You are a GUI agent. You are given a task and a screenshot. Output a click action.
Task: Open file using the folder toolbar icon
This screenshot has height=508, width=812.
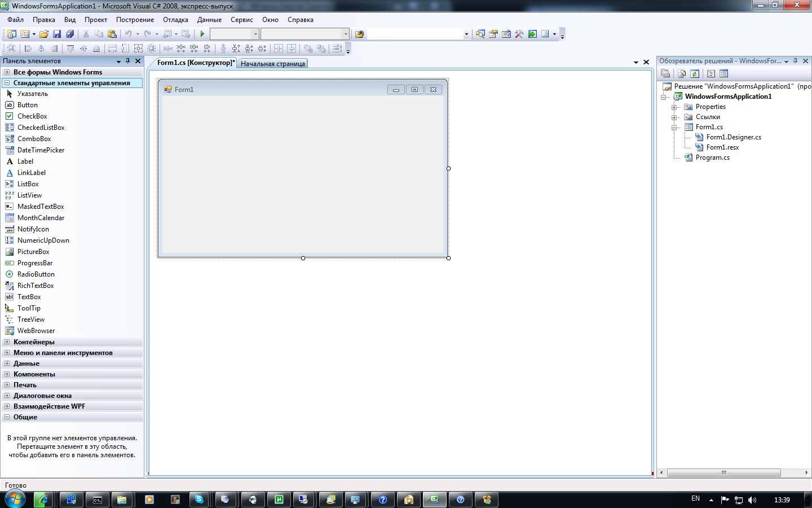click(x=43, y=34)
